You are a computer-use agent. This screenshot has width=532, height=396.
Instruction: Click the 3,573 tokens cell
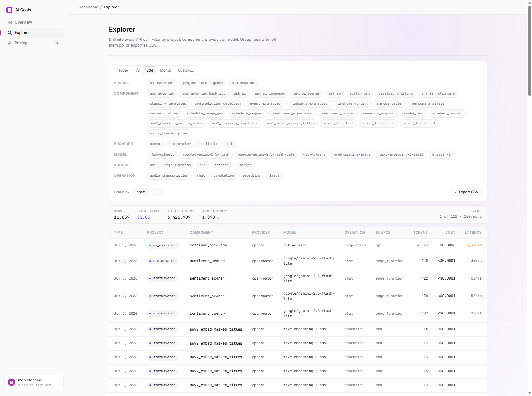422,245
